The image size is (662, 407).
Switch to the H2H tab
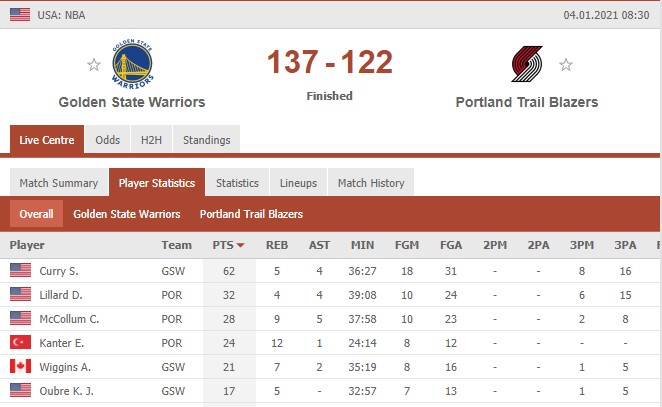click(x=152, y=140)
